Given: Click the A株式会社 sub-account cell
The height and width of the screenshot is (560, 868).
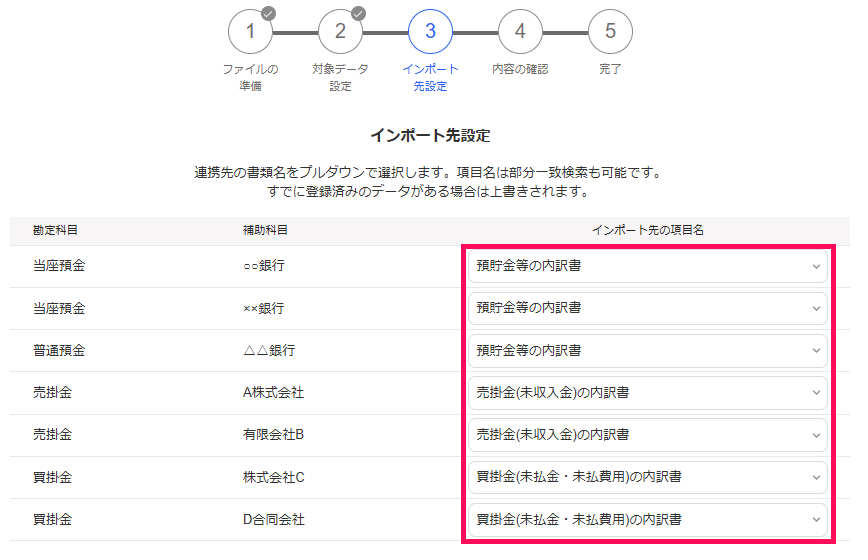Looking at the screenshot, I should (273, 392).
